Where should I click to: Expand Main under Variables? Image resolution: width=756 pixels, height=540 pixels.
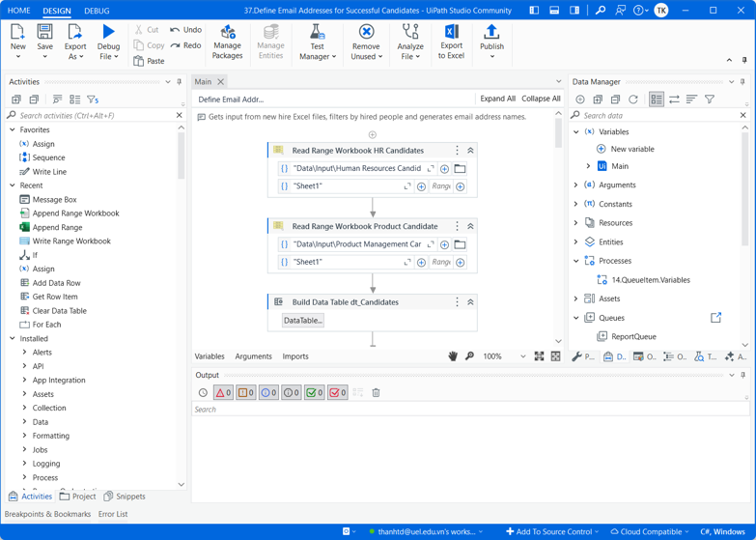pos(588,166)
